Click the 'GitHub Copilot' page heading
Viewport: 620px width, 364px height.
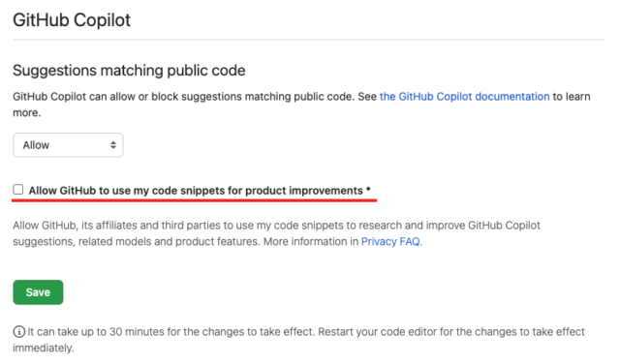point(72,19)
